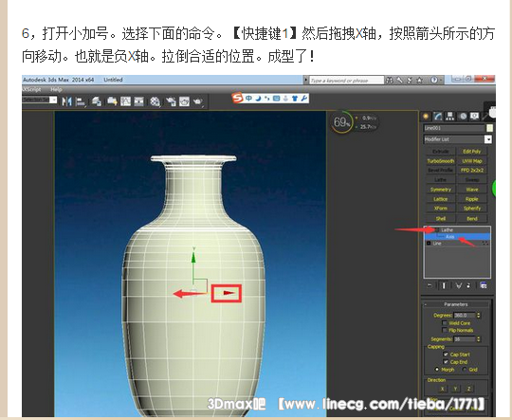Open the IME wrench settings icon
The height and width of the screenshot is (420, 512).
click(x=303, y=98)
